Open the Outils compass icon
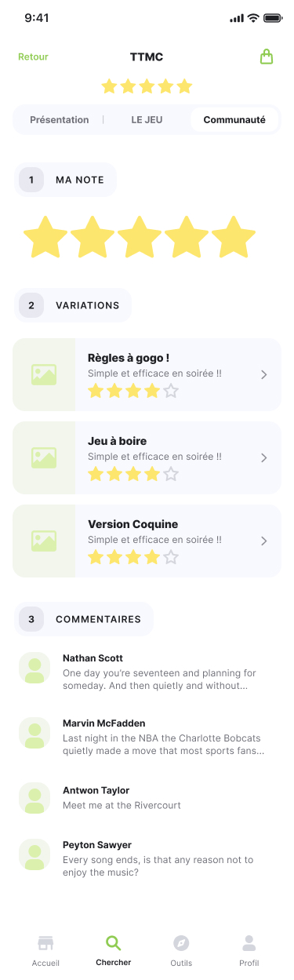The width and height of the screenshot is (294, 980). pyautogui.click(x=181, y=942)
